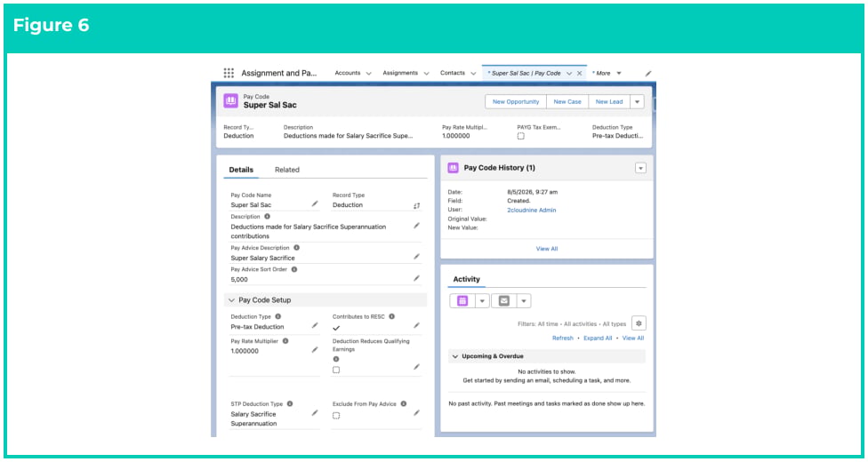Open the Accounts navigation tab
868x462 pixels.
point(348,73)
